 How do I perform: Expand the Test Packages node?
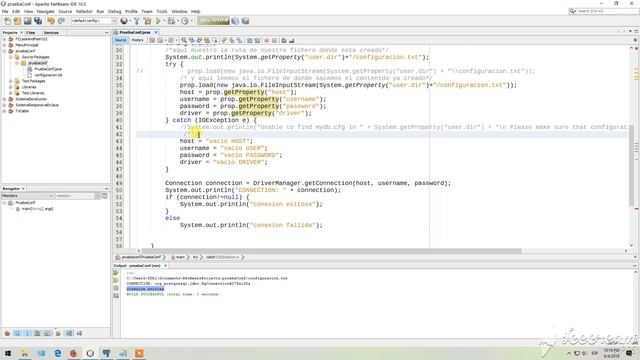[11, 81]
